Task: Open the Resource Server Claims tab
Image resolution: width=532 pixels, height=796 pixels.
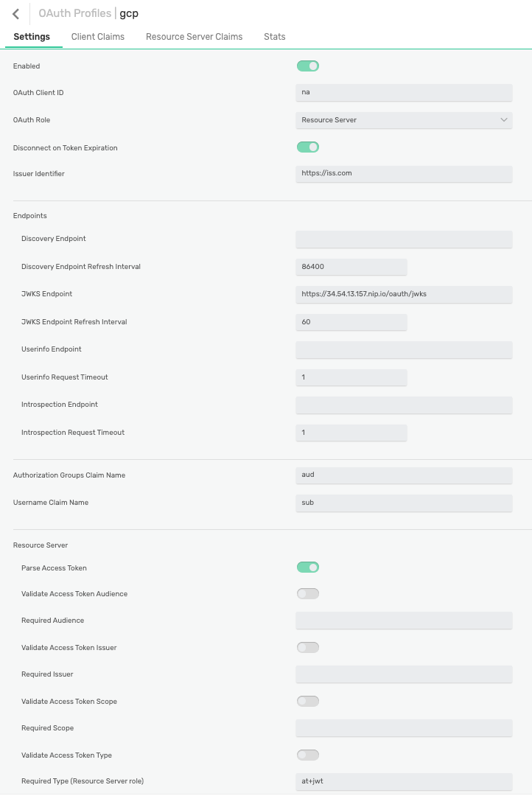Action: coord(194,36)
